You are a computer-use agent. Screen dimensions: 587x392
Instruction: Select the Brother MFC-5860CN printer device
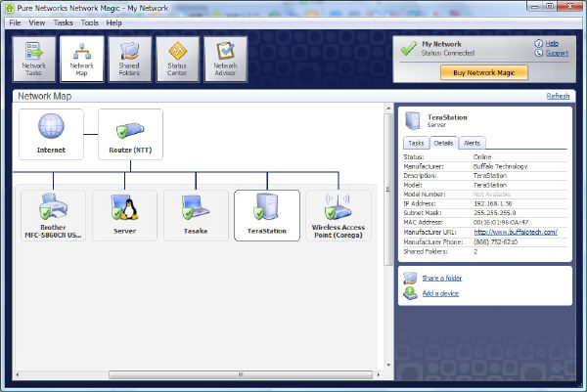53,215
